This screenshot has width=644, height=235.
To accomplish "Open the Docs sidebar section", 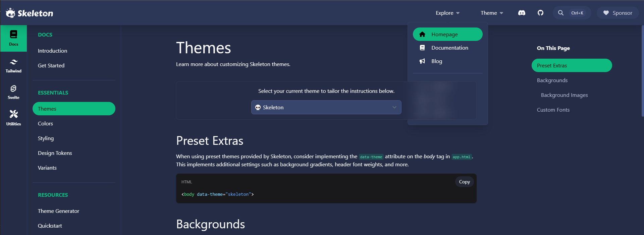I will pyautogui.click(x=13, y=38).
